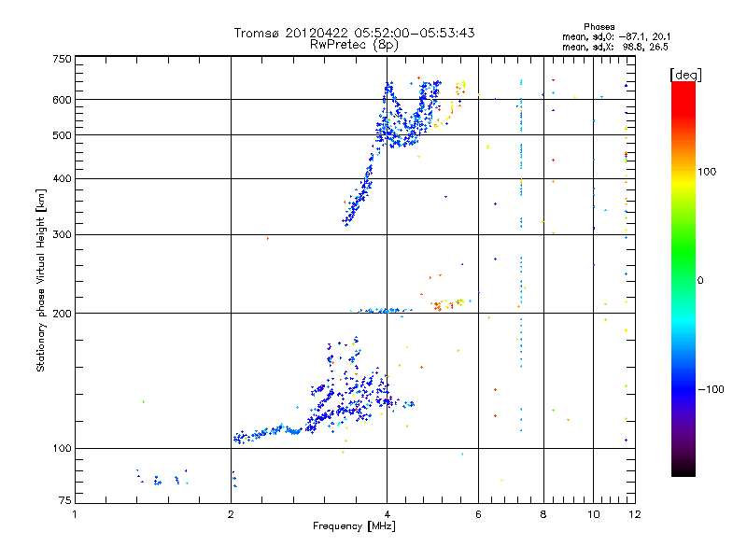747x560 pixels.
Task: Click the black bottom of the colorbar
Action: pyautogui.click(x=684, y=469)
